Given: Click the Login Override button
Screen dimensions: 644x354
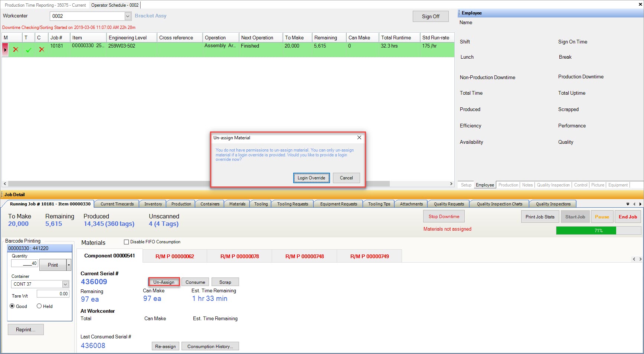Looking at the screenshot, I should pos(311,178).
